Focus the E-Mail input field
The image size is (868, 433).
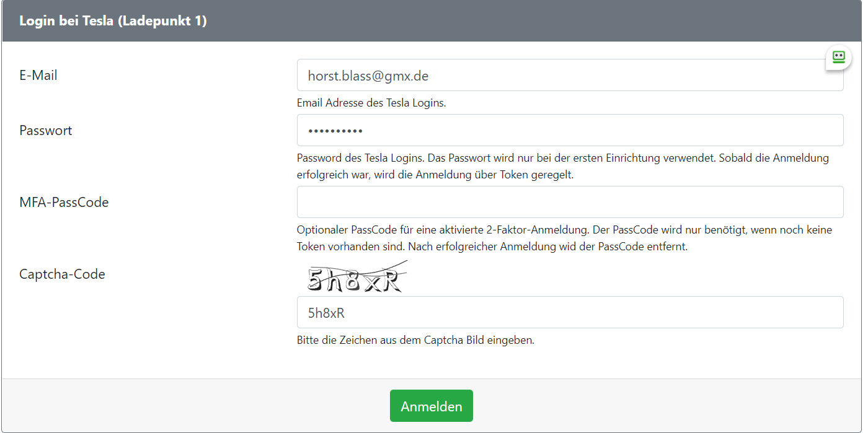click(x=570, y=75)
